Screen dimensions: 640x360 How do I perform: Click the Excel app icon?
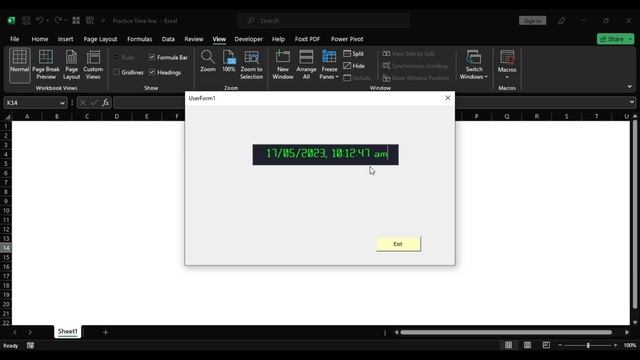click(11, 20)
